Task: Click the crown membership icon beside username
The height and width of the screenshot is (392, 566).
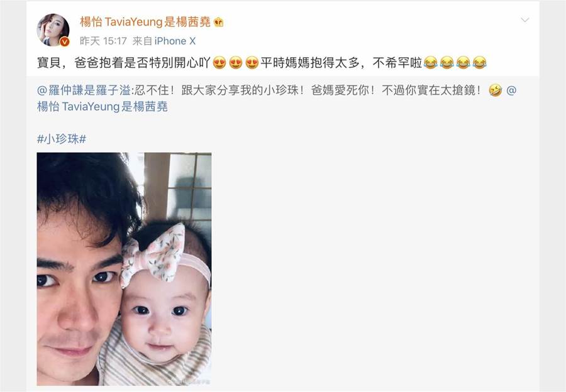Action: [x=218, y=23]
